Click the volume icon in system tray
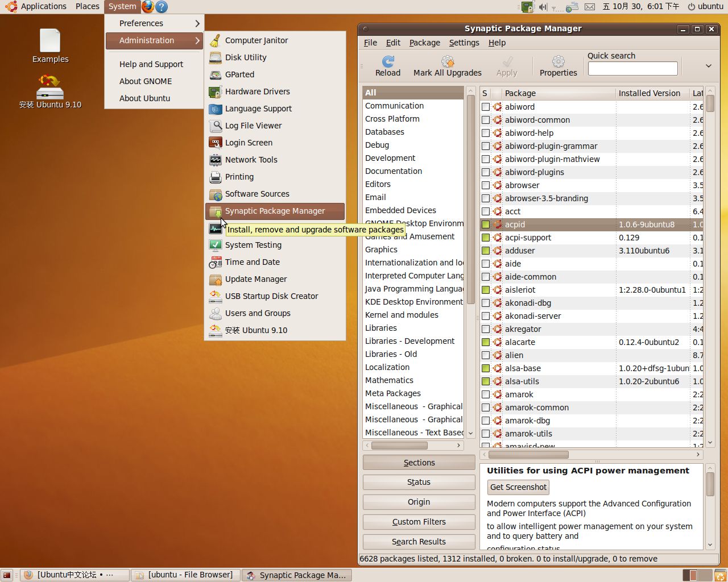 tap(543, 7)
